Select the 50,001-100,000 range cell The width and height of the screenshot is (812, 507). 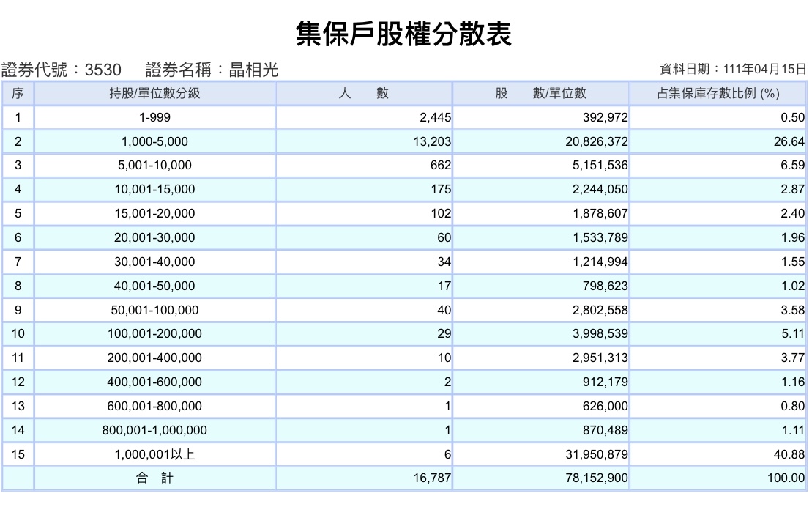point(154,310)
